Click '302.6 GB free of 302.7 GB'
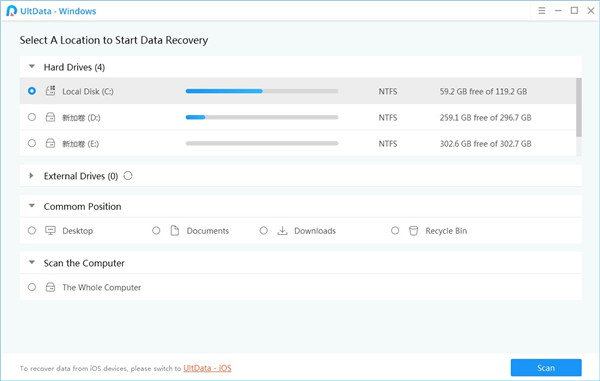This screenshot has width=600, height=381. click(486, 143)
